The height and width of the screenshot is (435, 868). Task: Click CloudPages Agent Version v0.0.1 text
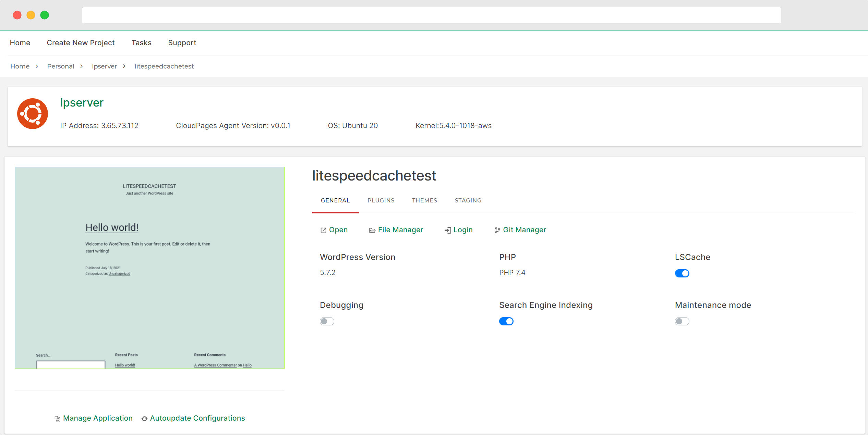pyautogui.click(x=233, y=126)
